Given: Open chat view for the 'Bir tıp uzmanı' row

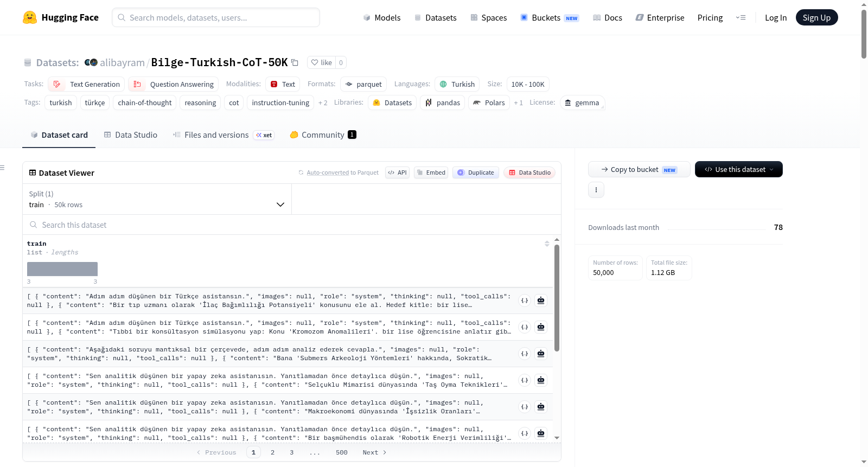Looking at the screenshot, I should coord(541,300).
